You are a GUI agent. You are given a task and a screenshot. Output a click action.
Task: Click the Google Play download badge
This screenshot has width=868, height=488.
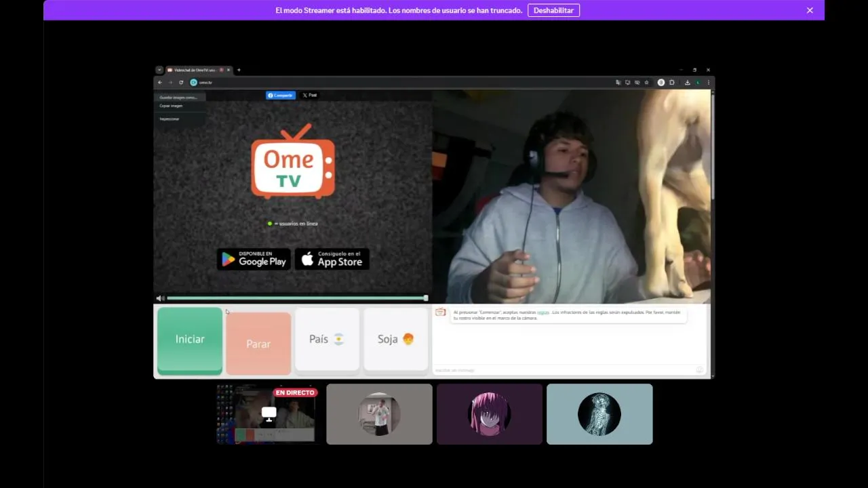(x=254, y=259)
